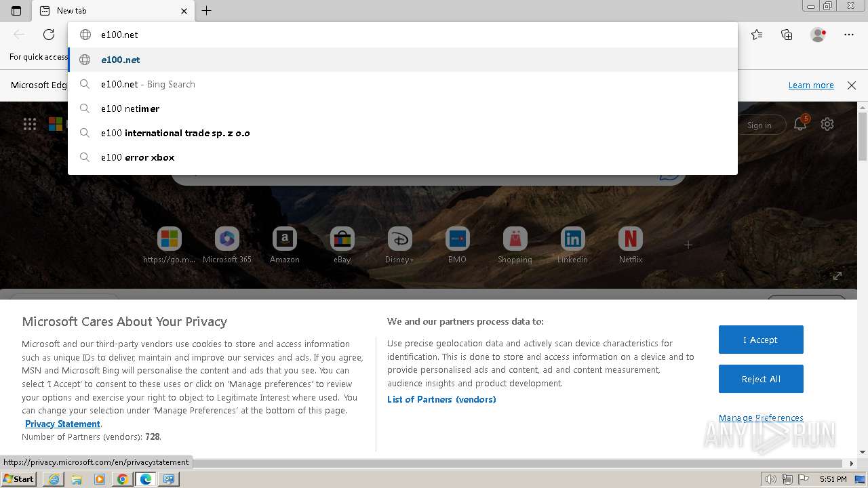This screenshot has height=488, width=868.
Task: Click the horizontal scrollbar right arrow
Action: [x=852, y=464]
